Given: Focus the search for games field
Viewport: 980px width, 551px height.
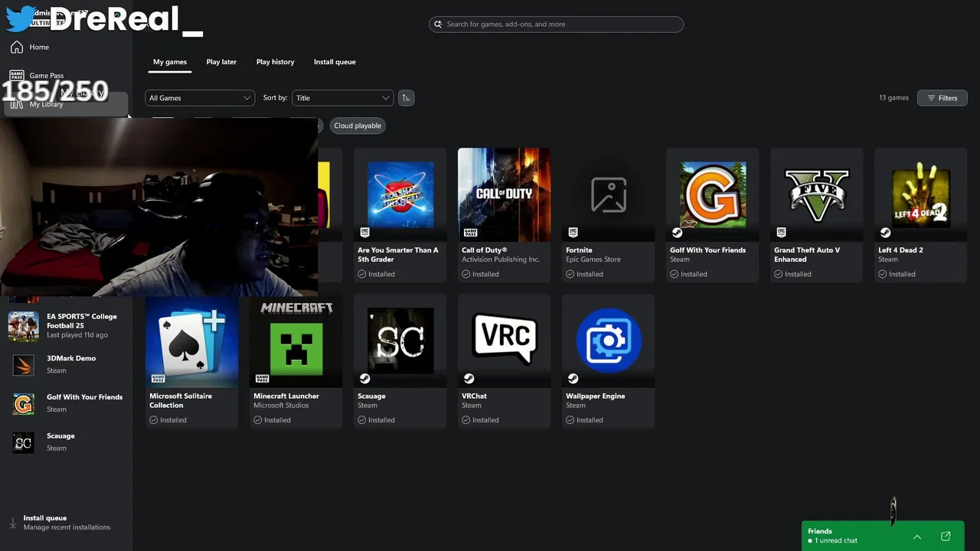Looking at the screenshot, I should (x=556, y=24).
